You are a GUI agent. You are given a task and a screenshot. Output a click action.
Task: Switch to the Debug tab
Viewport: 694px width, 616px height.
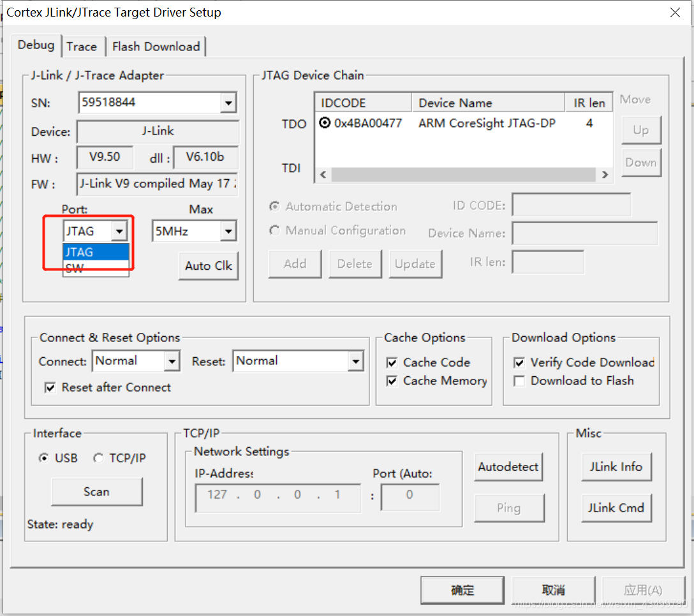(36, 45)
